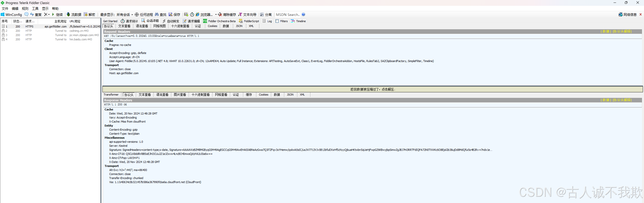
Task: Open the 文件 menu
Action: point(5,9)
